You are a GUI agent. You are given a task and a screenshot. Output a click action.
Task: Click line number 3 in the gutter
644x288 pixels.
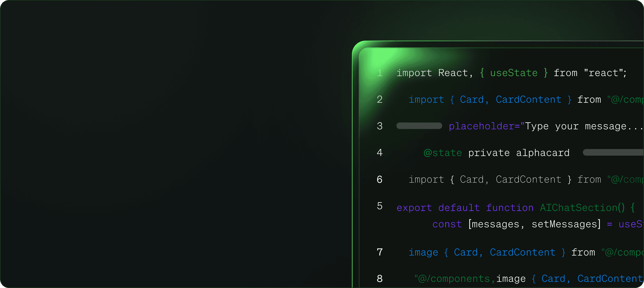point(380,126)
